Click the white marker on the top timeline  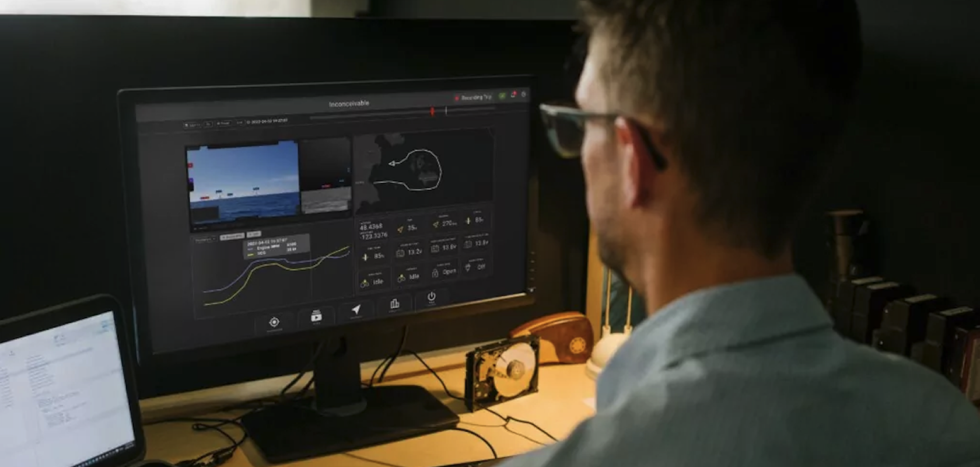pyautogui.click(x=446, y=110)
